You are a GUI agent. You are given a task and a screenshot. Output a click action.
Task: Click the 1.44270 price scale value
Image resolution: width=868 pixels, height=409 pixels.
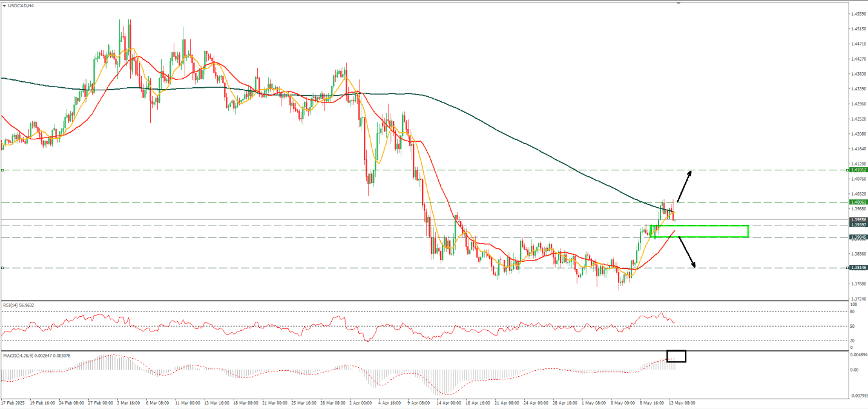tap(858, 59)
